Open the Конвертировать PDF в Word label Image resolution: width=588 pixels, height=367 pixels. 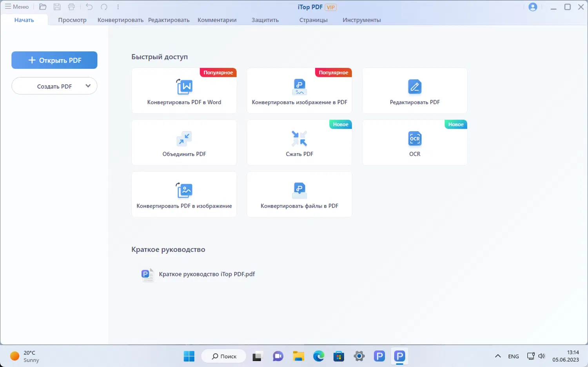(184, 102)
